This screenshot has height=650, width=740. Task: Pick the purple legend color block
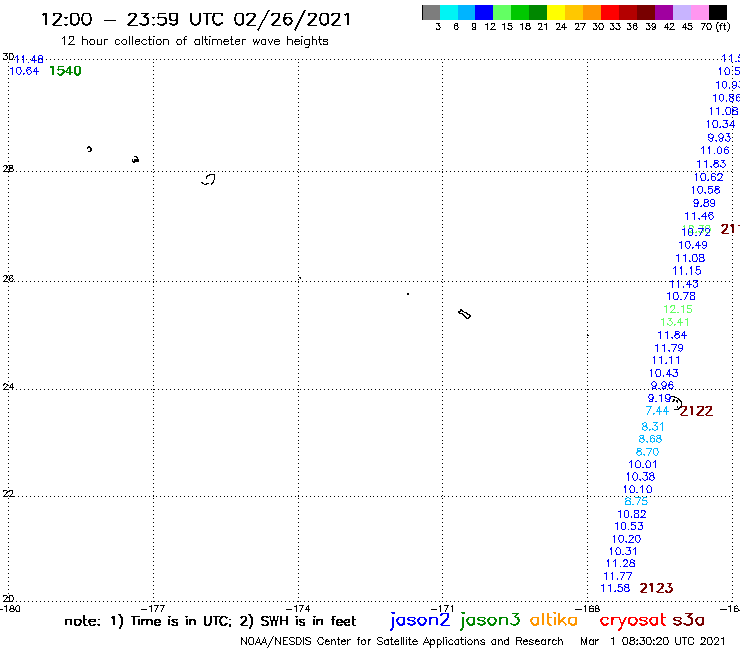pyautogui.click(x=664, y=12)
